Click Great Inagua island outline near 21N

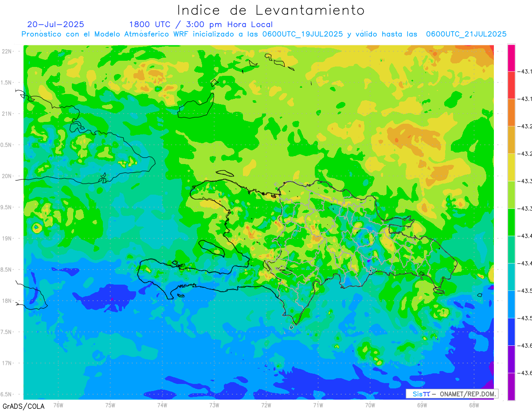click(196, 105)
